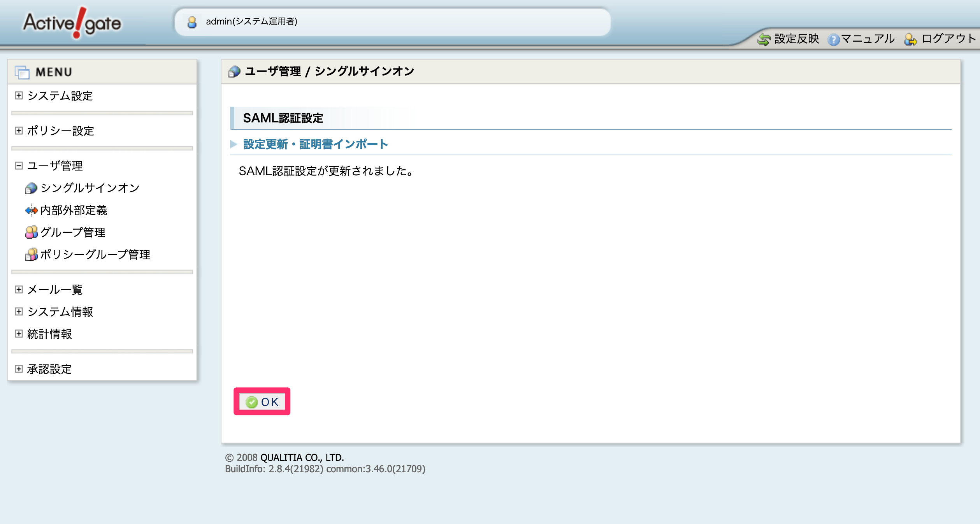Click the SAML認証設定 section header
Image resolution: width=980 pixels, height=524 pixels.
coord(283,118)
